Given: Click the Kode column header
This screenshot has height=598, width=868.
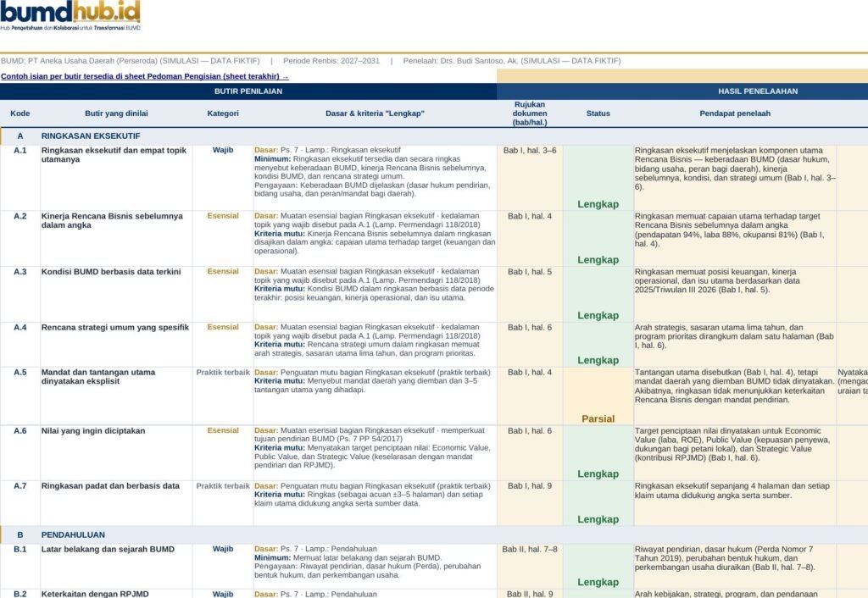Looking at the screenshot, I should tap(20, 114).
